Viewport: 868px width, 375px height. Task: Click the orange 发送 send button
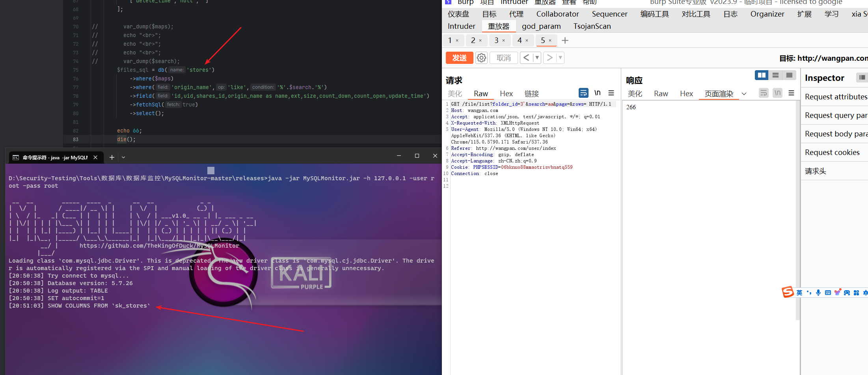pyautogui.click(x=459, y=58)
